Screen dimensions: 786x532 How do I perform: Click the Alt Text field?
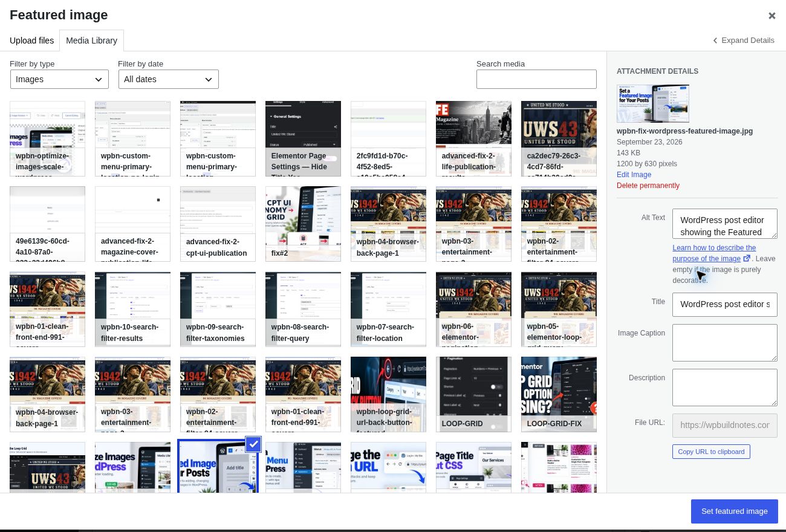(725, 224)
